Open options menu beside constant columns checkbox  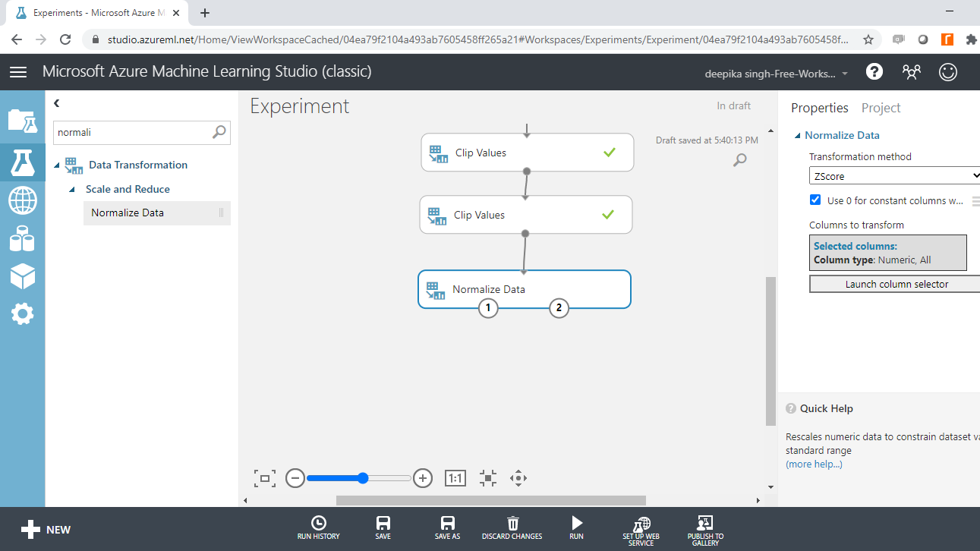(x=975, y=201)
